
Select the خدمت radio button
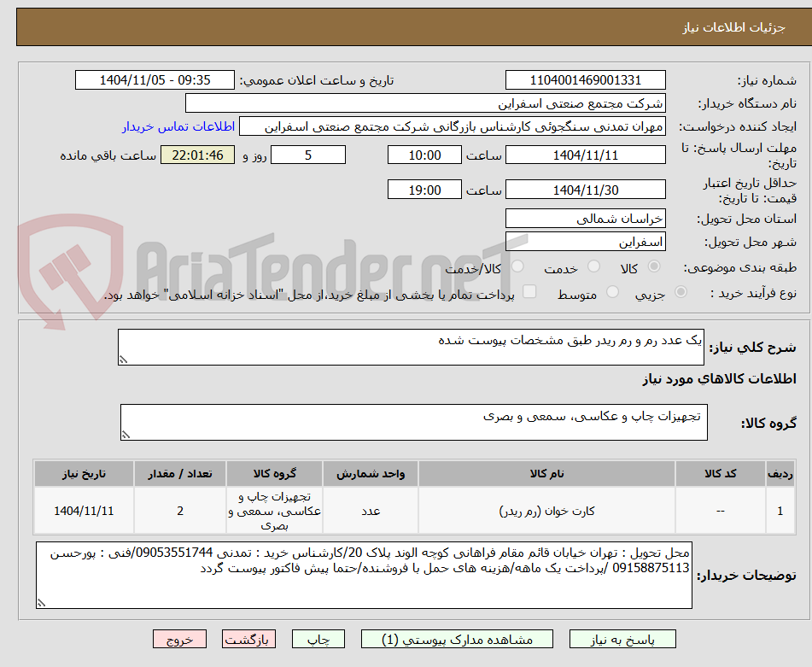pyautogui.click(x=596, y=267)
